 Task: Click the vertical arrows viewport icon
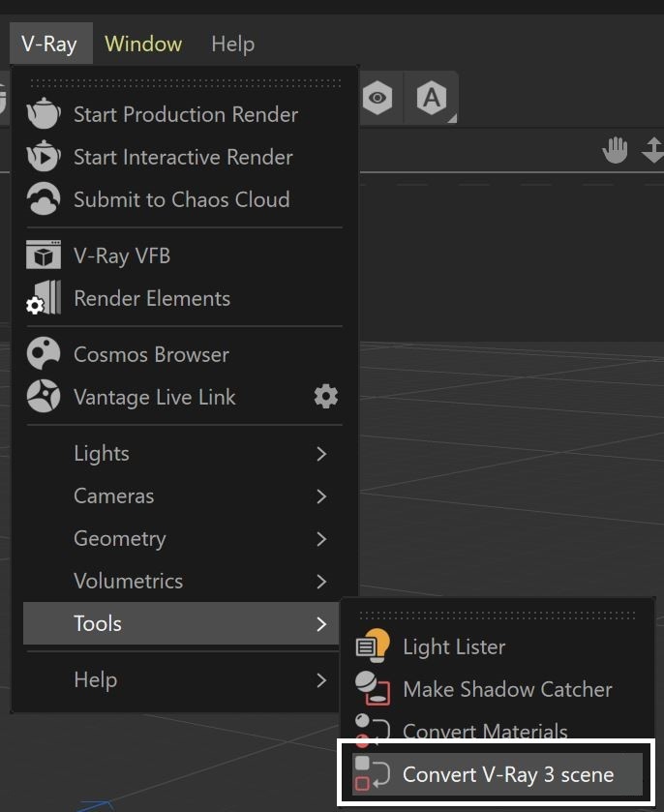tap(653, 150)
